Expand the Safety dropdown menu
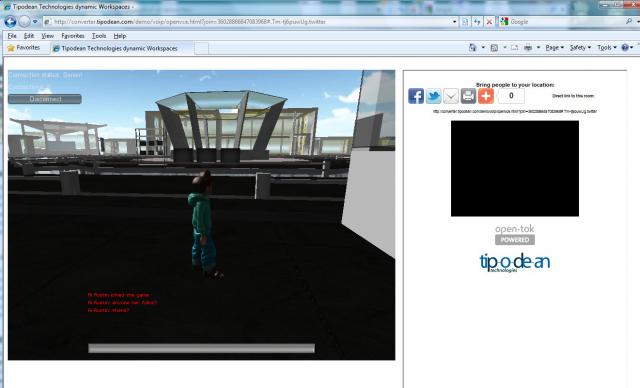The image size is (640, 388). 580,48
